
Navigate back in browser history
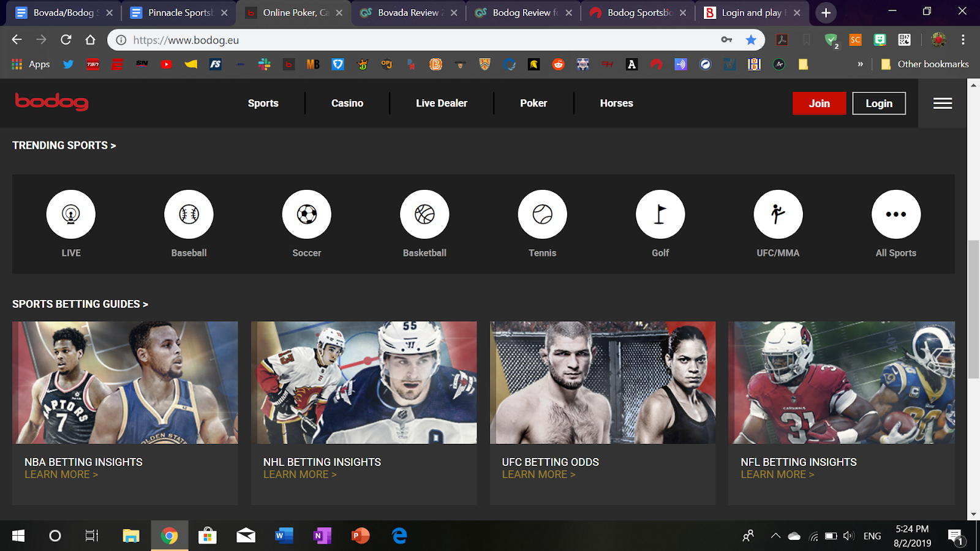coord(17,40)
